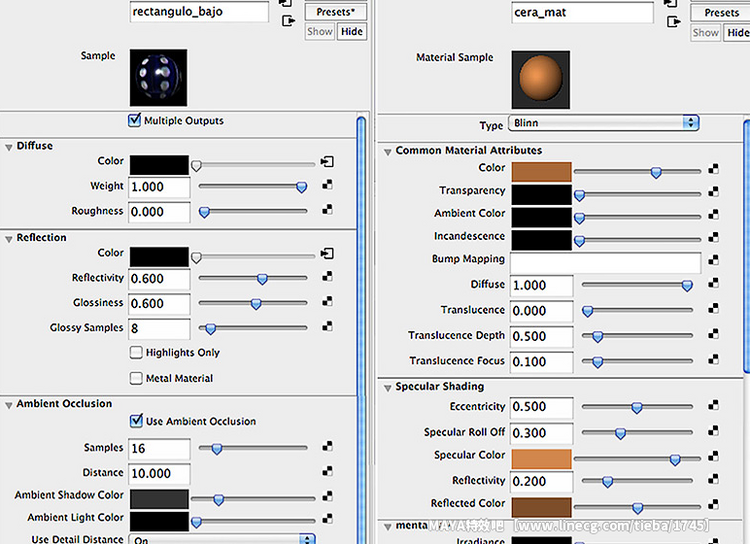Click the Glossy Samples value field
This screenshot has height=544, width=750.
tap(159, 329)
